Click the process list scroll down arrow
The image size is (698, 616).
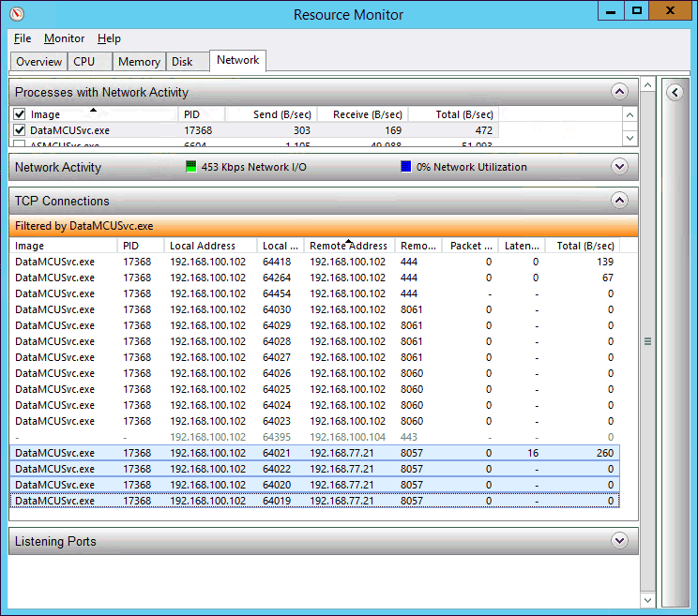point(630,138)
